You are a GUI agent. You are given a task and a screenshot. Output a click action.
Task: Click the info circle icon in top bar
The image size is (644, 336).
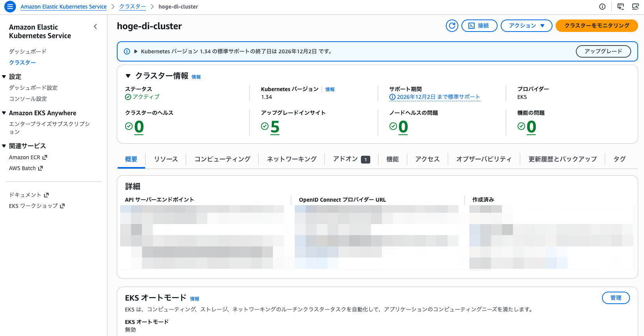click(602, 7)
